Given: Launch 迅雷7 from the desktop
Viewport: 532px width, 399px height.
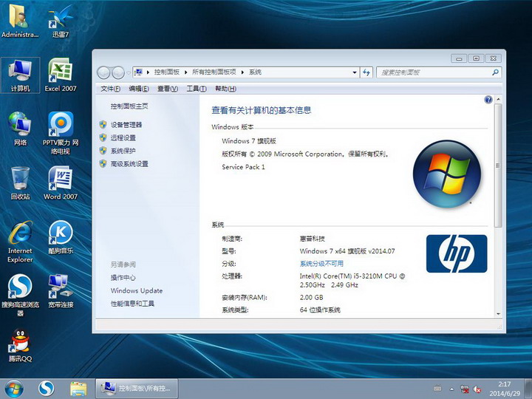Looking at the screenshot, I should click(61, 20).
